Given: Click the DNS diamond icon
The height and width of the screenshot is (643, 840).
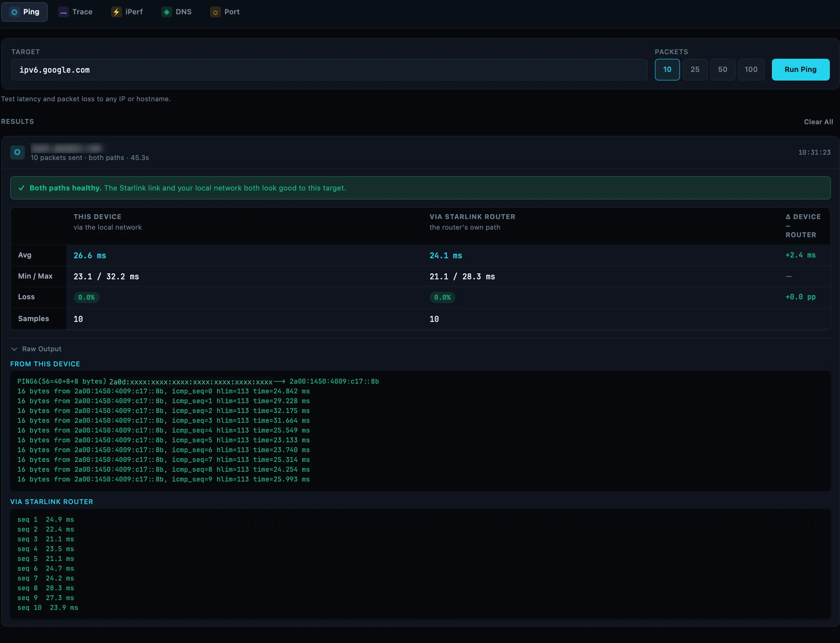Looking at the screenshot, I should click(x=166, y=12).
